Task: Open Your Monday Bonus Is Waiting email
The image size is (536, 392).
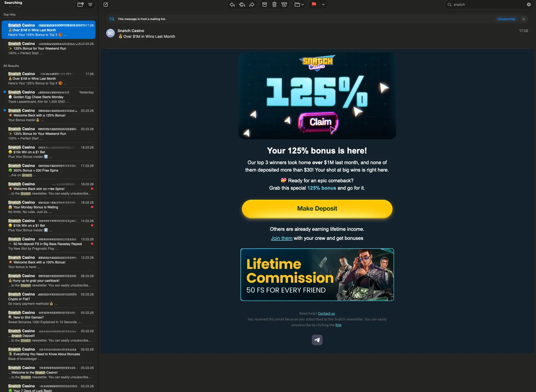Action: (49, 207)
